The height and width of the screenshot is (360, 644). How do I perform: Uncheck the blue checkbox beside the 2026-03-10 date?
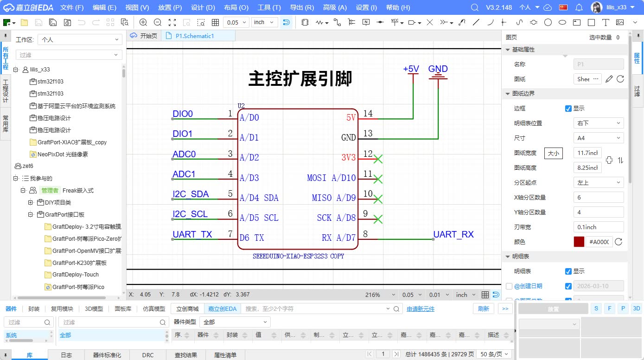point(568,286)
